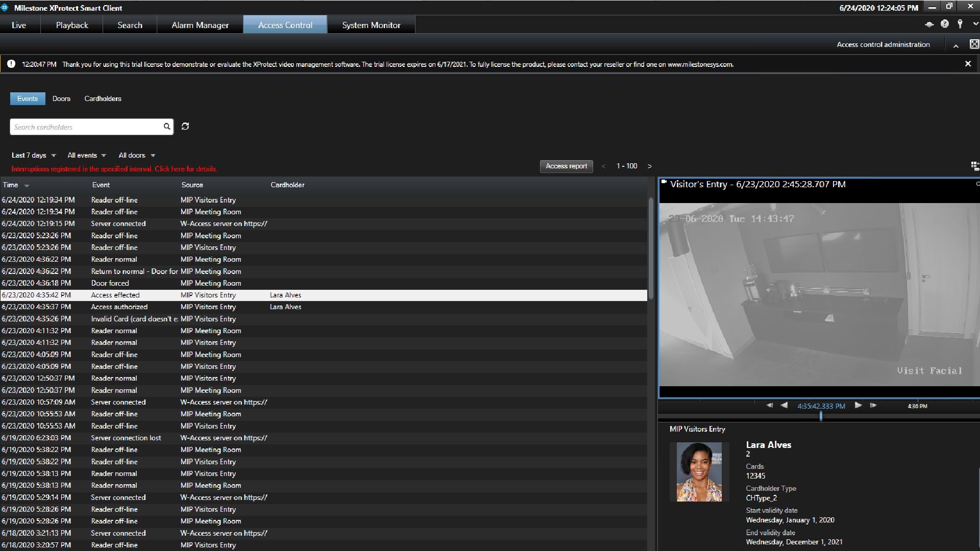This screenshot has height=551, width=980.
Task: Go to next page of events
Action: 649,166
